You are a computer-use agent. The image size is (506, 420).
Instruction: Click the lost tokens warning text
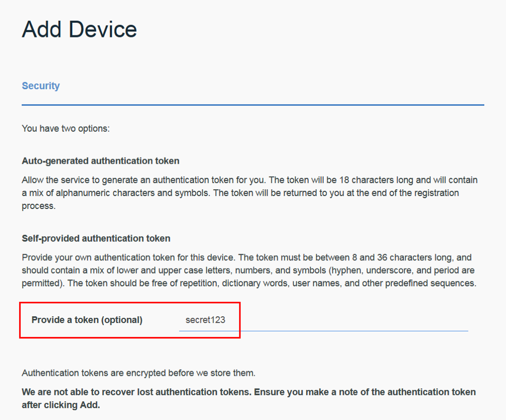[x=249, y=392]
